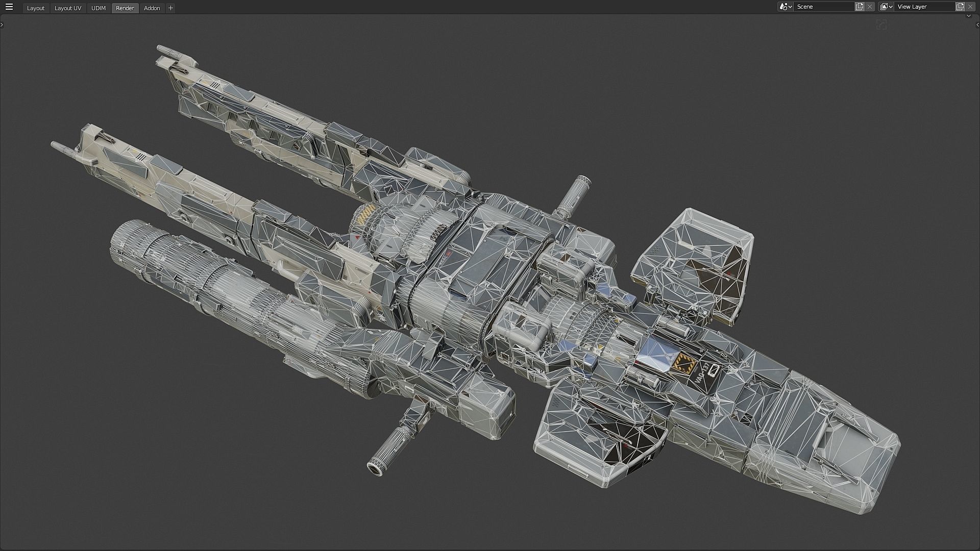Add a new workspace with plus button
The width and height of the screenshot is (980, 551).
coord(170,8)
